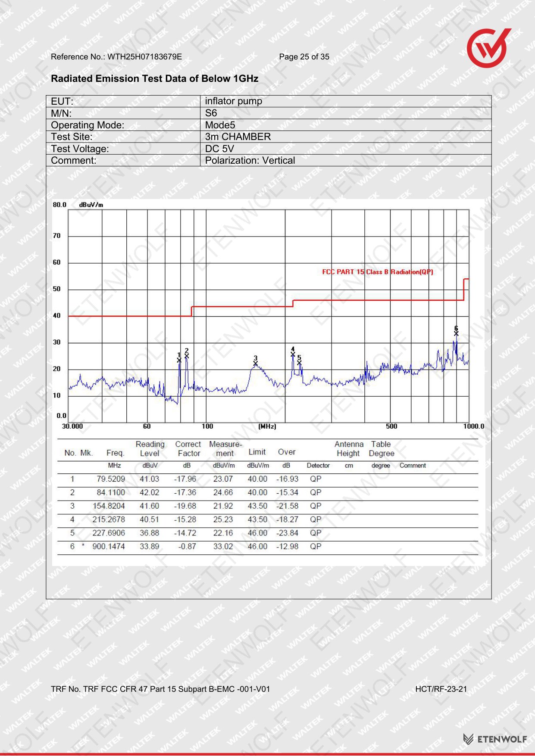Click measurement value '21.92'

click(223, 506)
